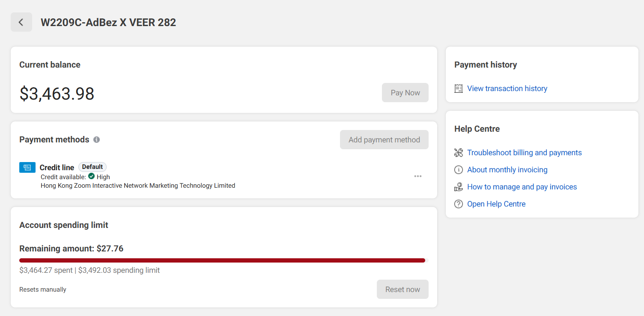Open the Payment history section
Screen dimensions: 644x316
[x=485, y=65]
